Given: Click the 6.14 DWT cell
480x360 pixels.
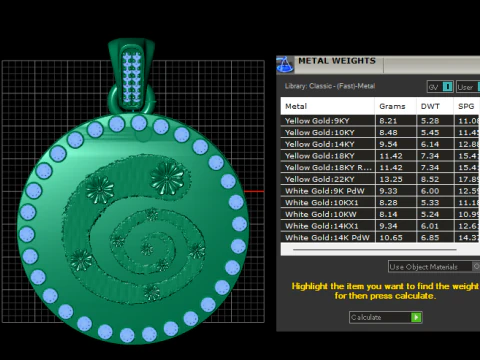Looking at the screenshot, I should click(435, 144).
